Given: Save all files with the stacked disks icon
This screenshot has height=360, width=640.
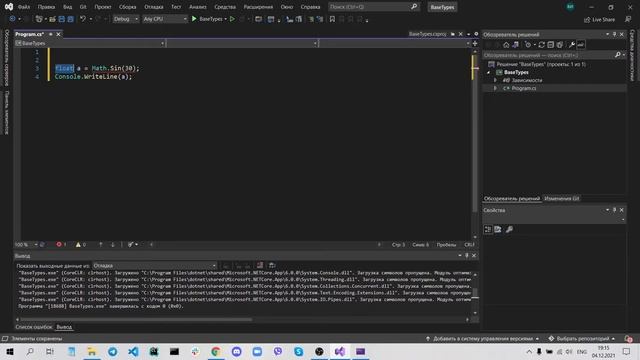Looking at the screenshot, I should [71, 19].
